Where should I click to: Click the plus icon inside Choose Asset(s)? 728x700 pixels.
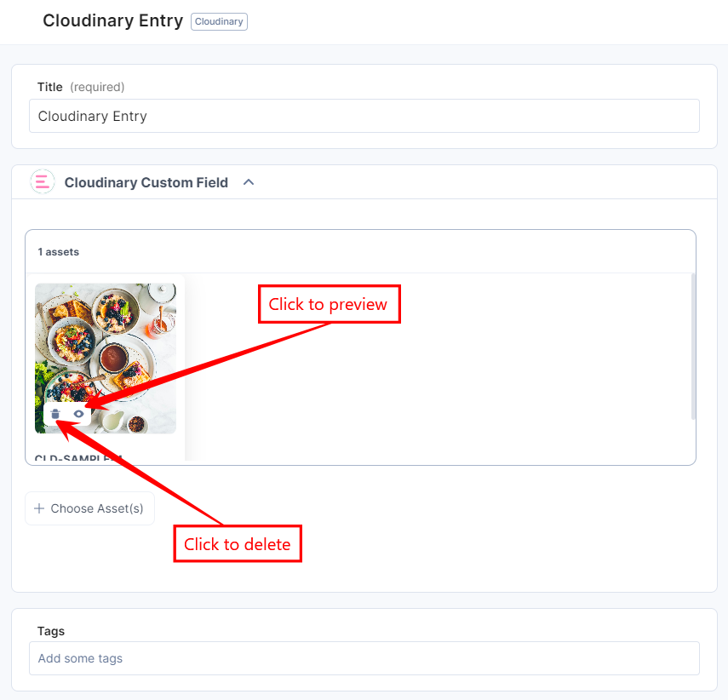(39, 508)
